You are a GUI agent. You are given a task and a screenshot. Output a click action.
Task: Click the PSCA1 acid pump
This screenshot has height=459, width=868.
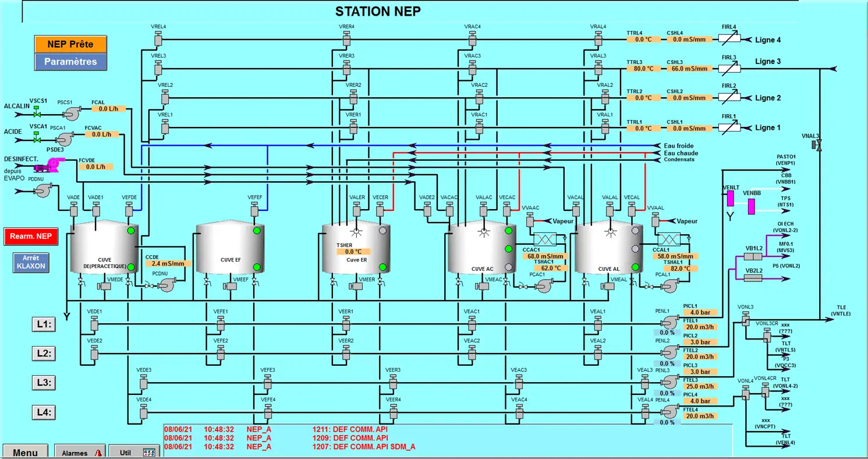(x=63, y=139)
